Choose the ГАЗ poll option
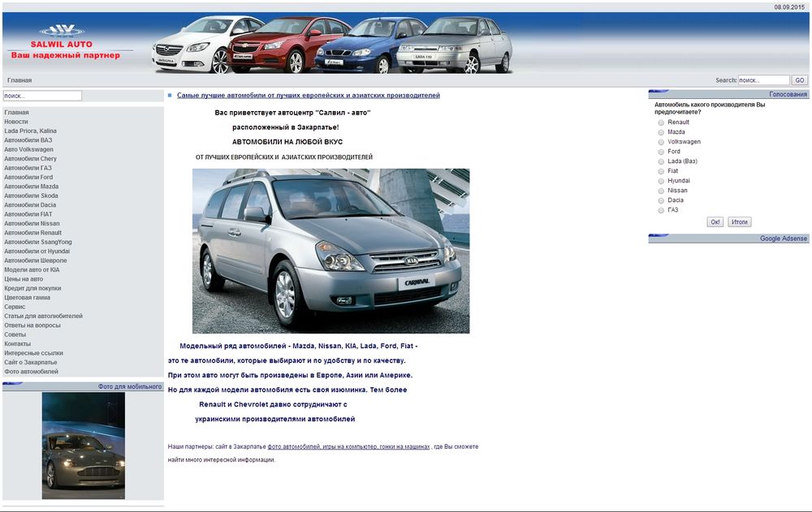The height and width of the screenshot is (512, 812). [x=661, y=211]
